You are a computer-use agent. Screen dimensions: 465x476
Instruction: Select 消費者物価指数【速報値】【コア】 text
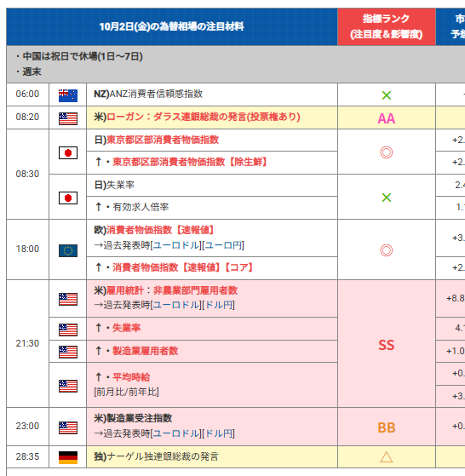(x=183, y=267)
